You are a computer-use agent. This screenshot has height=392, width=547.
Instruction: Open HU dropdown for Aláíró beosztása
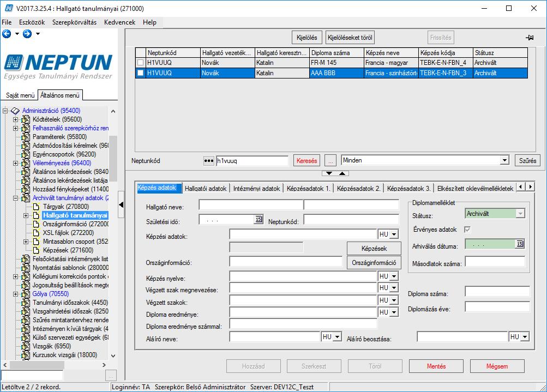click(x=525, y=337)
